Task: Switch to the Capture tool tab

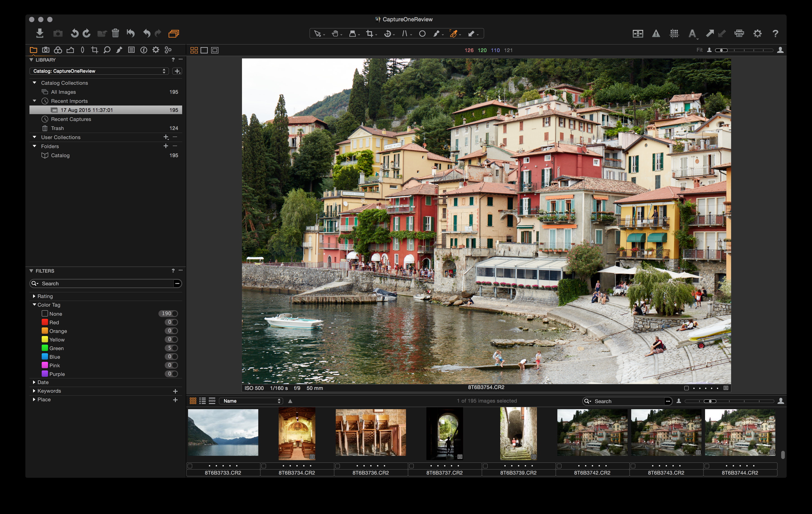Action: click(46, 50)
